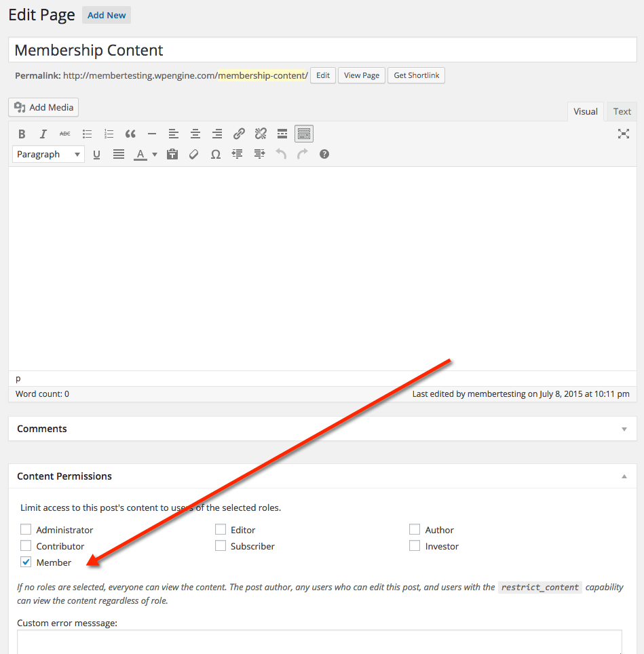Uncheck the Member role checkbox
The height and width of the screenshot is (654, 644).
coord(26,562)
